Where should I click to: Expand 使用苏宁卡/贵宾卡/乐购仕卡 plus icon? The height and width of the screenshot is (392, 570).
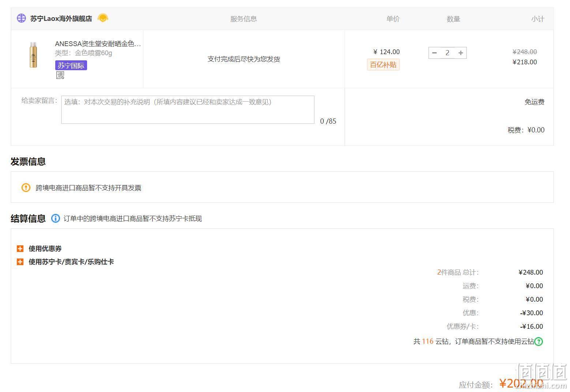pos(20,262)
